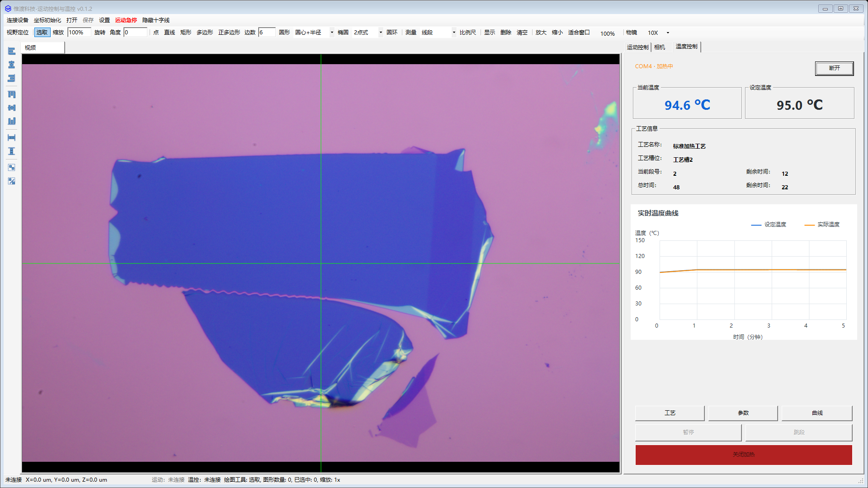Click the 参数 parameters button
This screenshot has width=868, height=488.
743,413
